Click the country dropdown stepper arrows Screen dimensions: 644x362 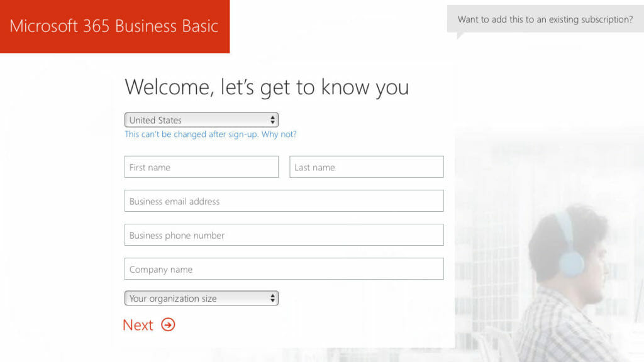(272, 119)
